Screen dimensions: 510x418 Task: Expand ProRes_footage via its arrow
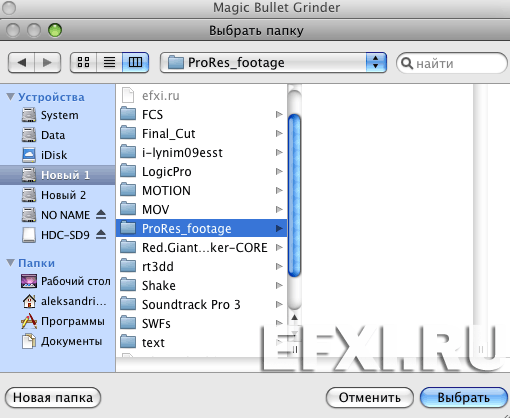pos(279,229)
